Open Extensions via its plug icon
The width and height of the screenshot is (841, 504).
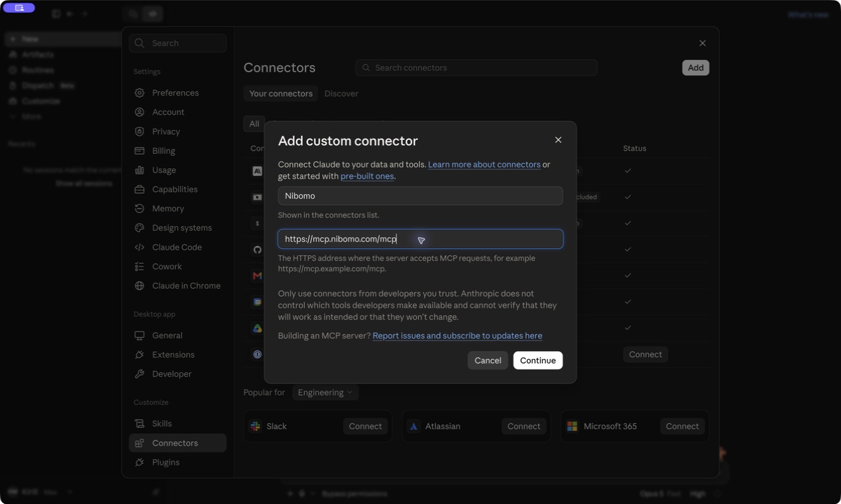click(x=139, y=354)
